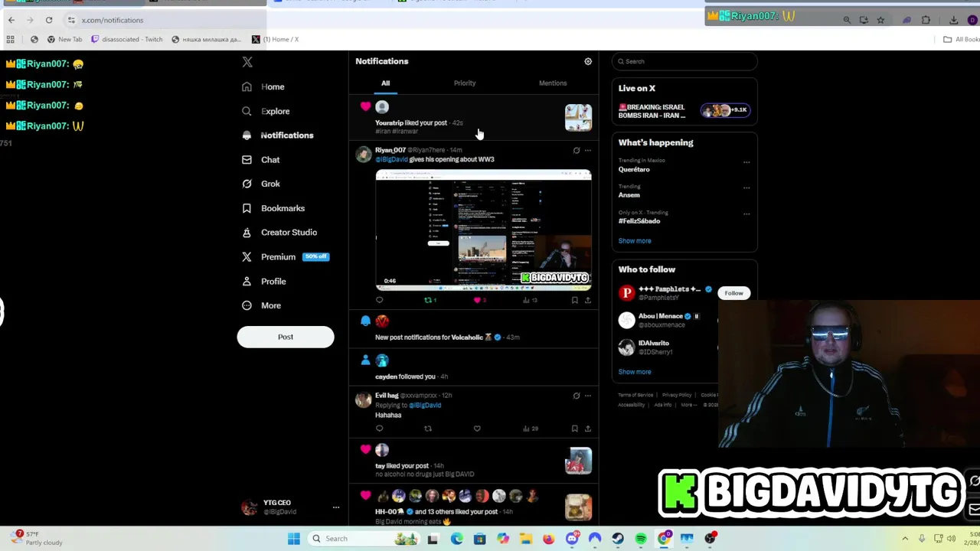Image resolution: width=980 pixels, height=551 pixels.
Task: Toggle repost on Riyan_007's post
Action: click(x=430, y=301)
